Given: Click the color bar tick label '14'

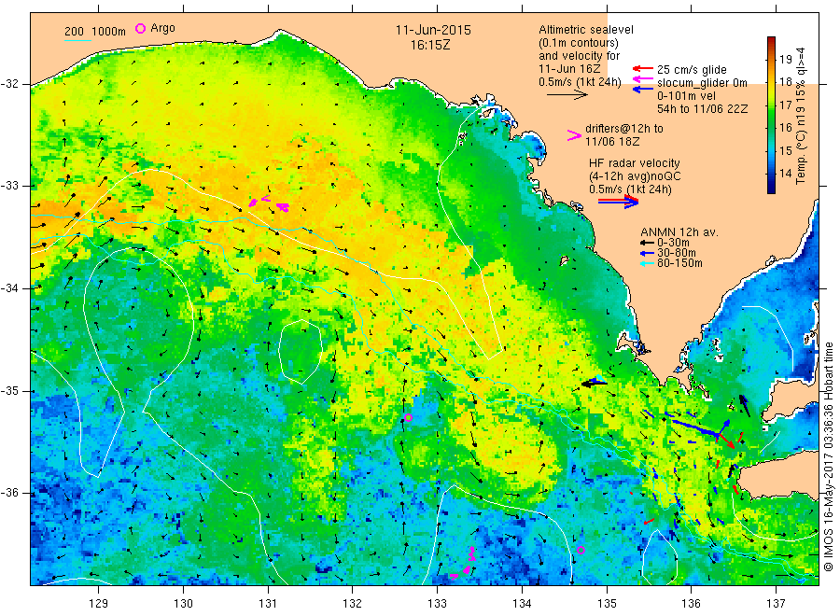Looking at the screenshot, I should point(785,174).
